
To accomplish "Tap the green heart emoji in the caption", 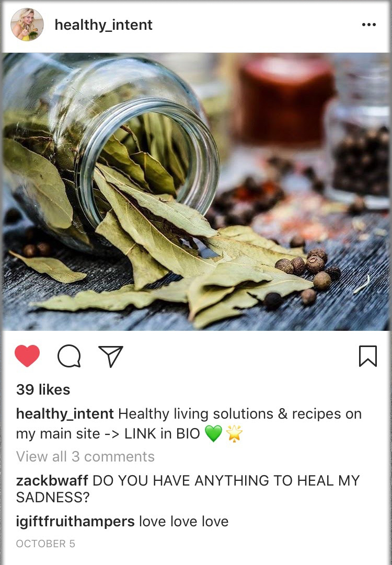I will 213,433.
